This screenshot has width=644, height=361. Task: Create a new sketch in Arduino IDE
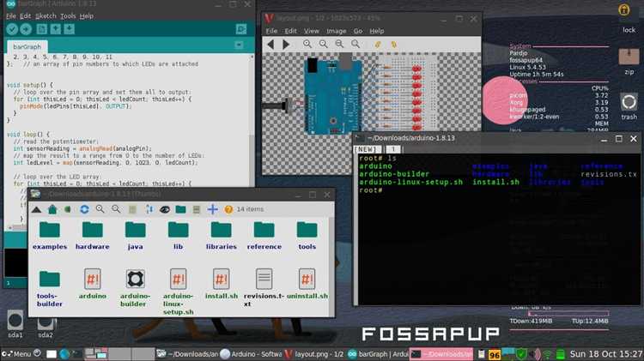[x=41, y=29]
